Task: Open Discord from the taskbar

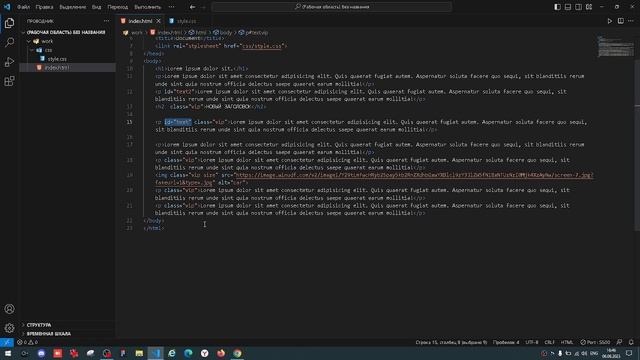Action: [41, 353]
